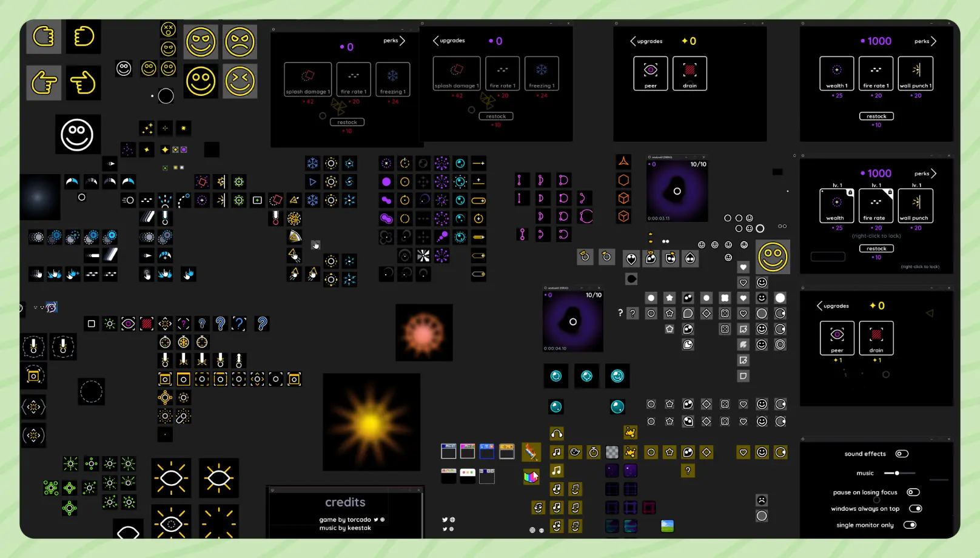This screenshot has height=558, width=980.
Task: Disable windows always on top
Action: tap(915, 508)
